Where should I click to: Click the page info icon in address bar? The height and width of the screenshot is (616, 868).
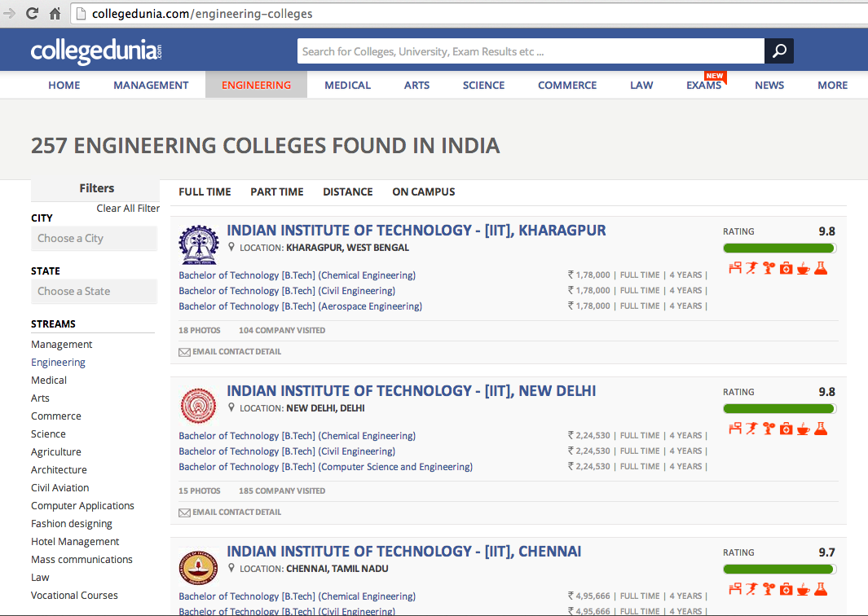(x=81, y=13)
